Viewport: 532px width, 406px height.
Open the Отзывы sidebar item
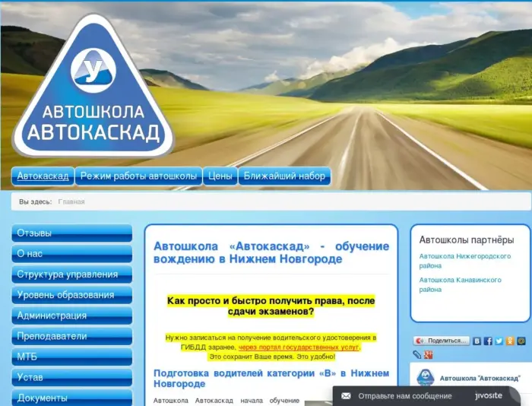pos(71,233)
